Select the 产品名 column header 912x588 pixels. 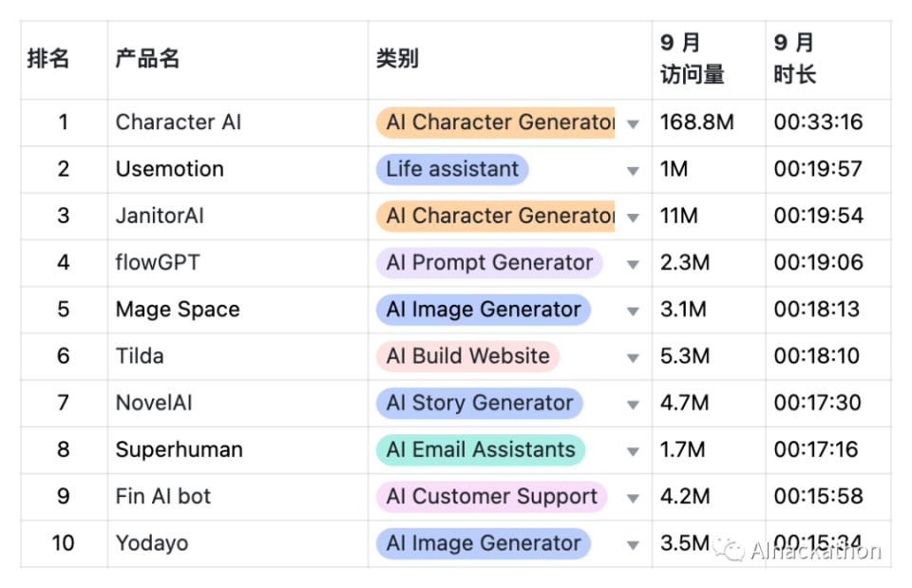click(x=147, y=59)
